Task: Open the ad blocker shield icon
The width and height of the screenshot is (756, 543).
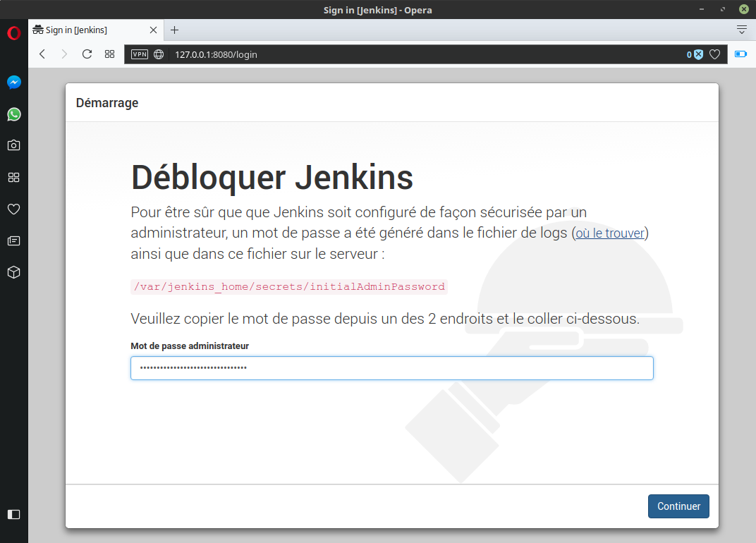Action: point(697,54)
